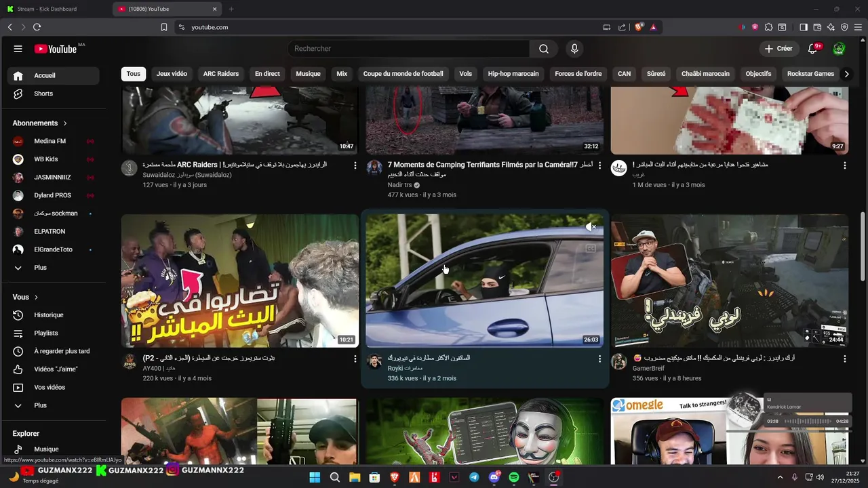This screenshot has width=868, height=488.
Task: Open À regarder plus tard
Action: (53, 351)
